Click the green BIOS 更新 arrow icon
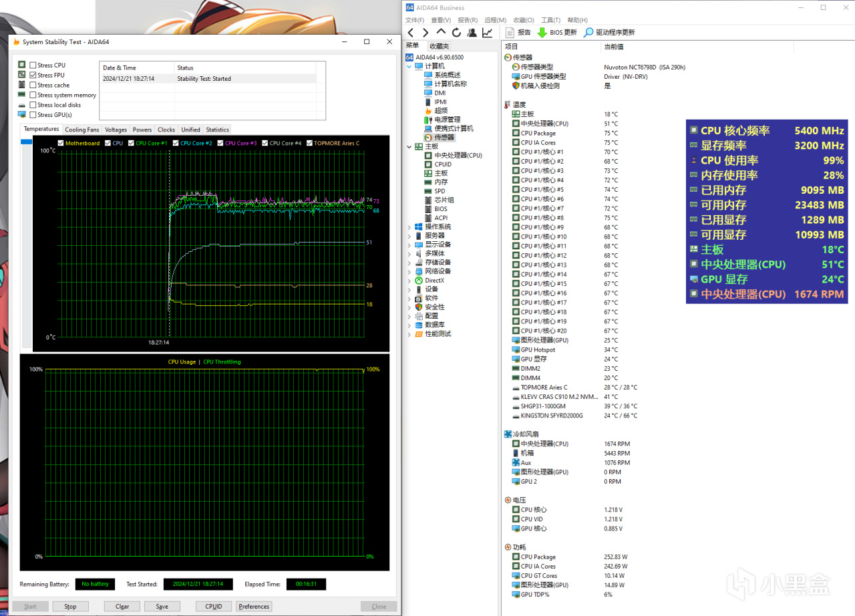Image resolution: width=855 pixels, height=616 pixels. point(542,32)
